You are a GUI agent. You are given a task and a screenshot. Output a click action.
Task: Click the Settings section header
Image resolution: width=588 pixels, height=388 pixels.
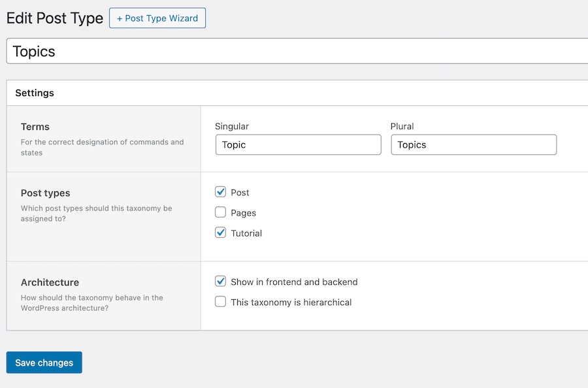point(34,93)
